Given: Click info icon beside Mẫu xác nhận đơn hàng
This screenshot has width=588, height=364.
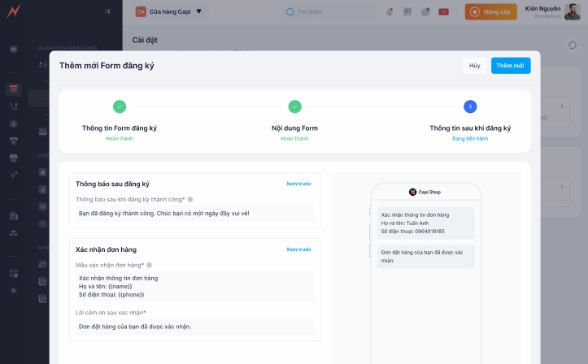Looking at the screenshot, I should tap(150, 265).
